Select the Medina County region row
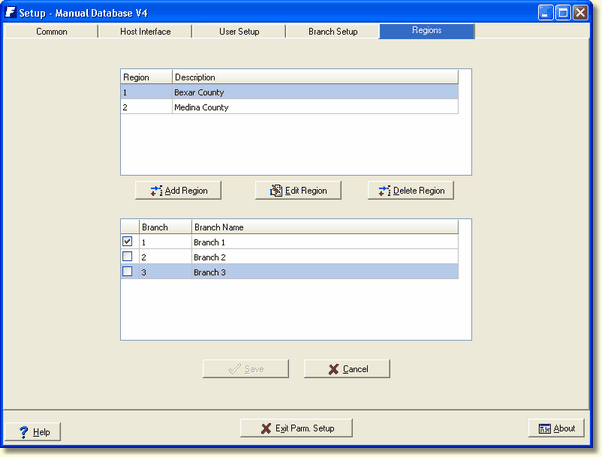Image resolution: width=602 pixels, height=457 pixels. [290, 107]
